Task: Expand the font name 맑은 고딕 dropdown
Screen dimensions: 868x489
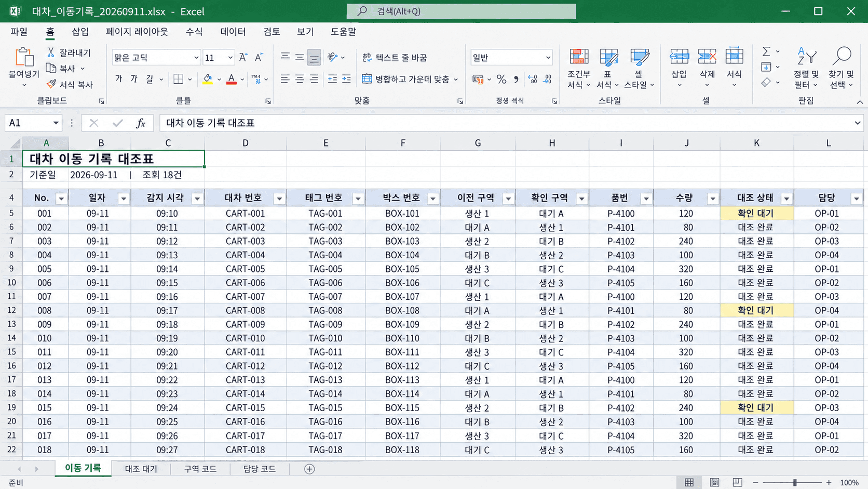Action: (x=196, y=58)
